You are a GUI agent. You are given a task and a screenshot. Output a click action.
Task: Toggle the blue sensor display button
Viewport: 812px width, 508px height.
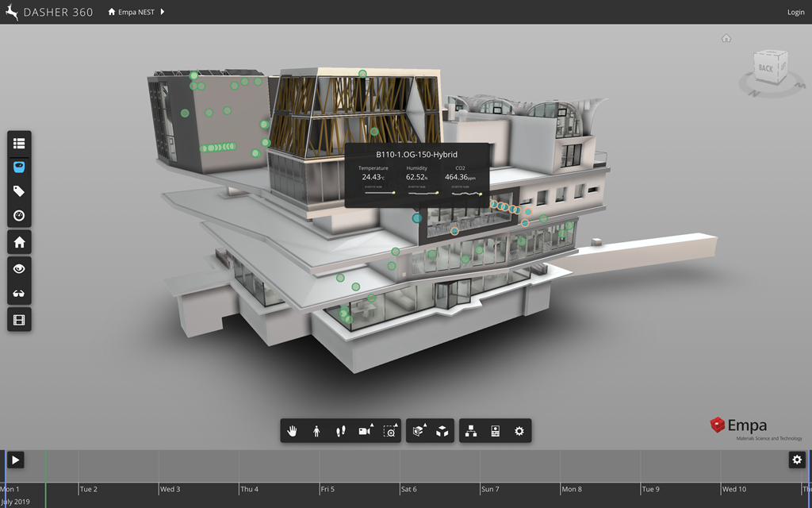19,167
